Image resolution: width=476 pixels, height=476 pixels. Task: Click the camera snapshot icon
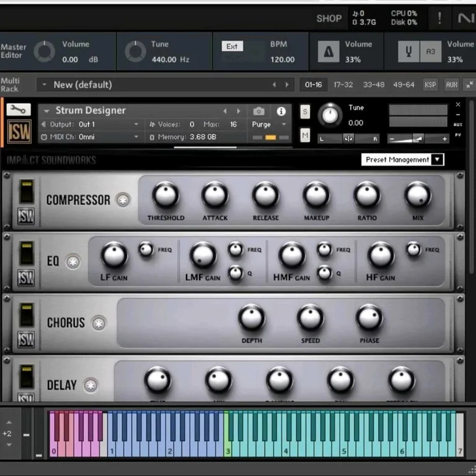259,111
